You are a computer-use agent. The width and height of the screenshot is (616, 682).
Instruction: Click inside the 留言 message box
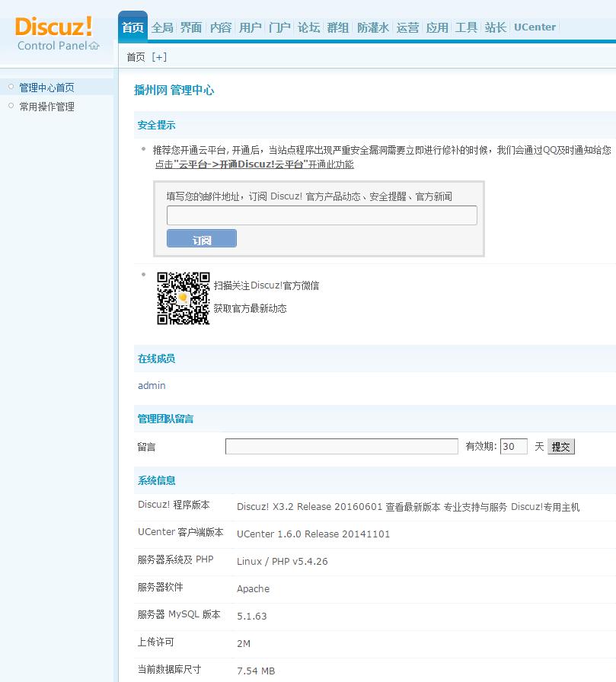coord(341,446)
